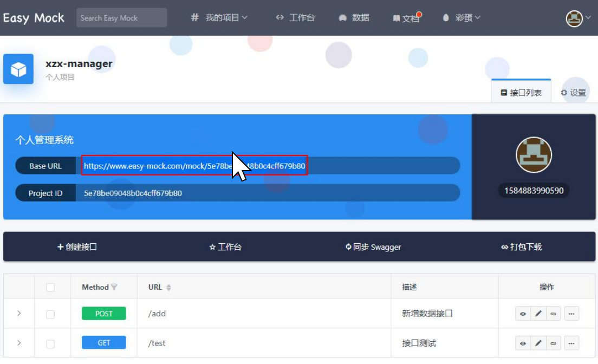Click the Easy Mock logo
598x364 pixels.
(x=34, y=18)
